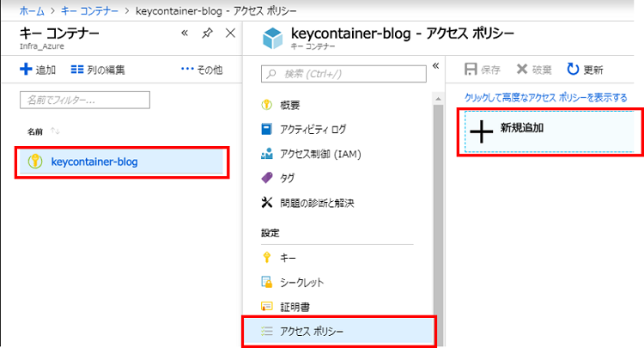Open the その他 more options menu
Viewport: 644px width, 348px height.
pos(202,70)
